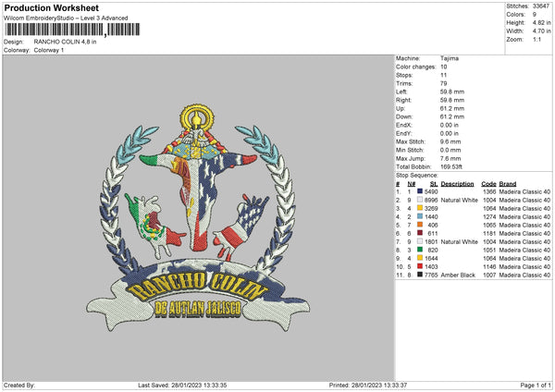
Task: Click the Max Jump value 7.6 mm
Action: 450,158
